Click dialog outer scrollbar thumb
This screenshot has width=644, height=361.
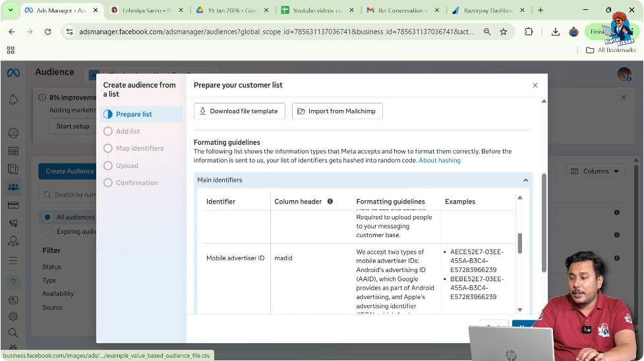[x=544, y=223]
